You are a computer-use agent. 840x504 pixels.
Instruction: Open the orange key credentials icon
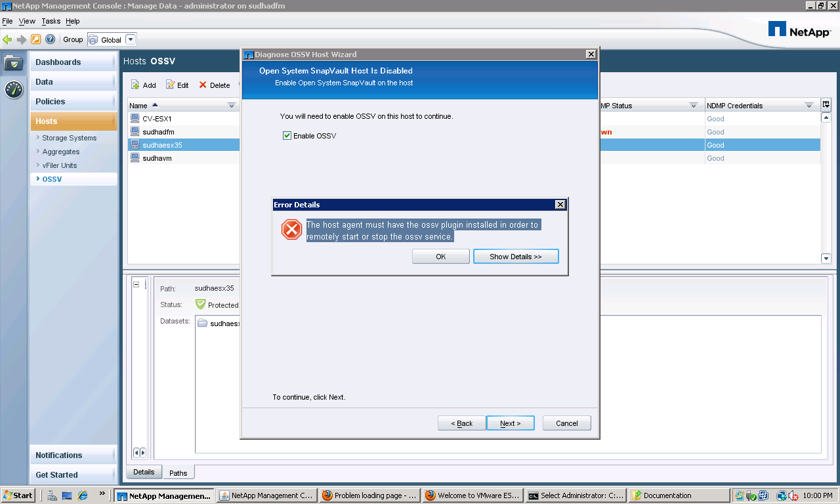tap(36, 39)
